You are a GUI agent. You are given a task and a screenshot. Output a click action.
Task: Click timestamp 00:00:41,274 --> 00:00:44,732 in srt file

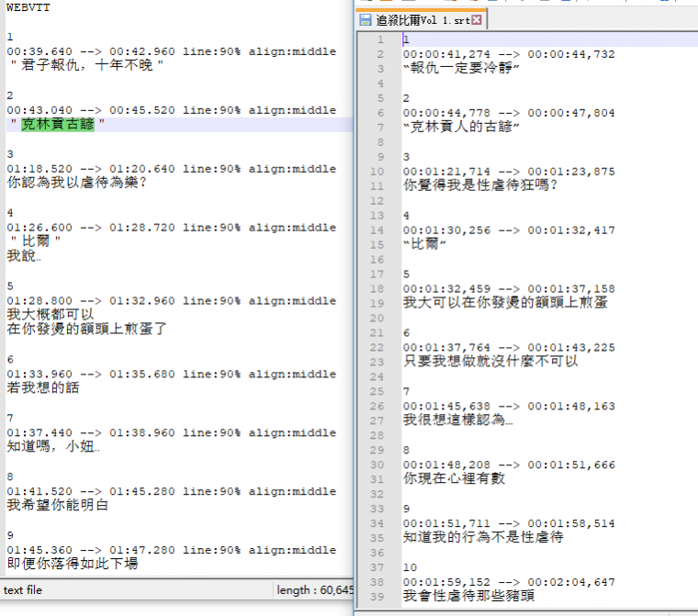pos(509,54)
